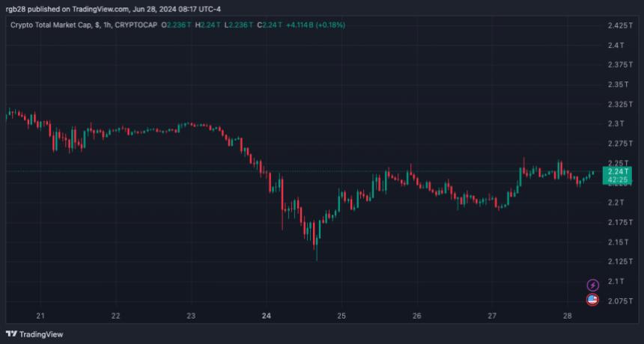Screen dimensions: 644x344
Task: Click the green 2.24 T current price label
Action: click(619, 171)
